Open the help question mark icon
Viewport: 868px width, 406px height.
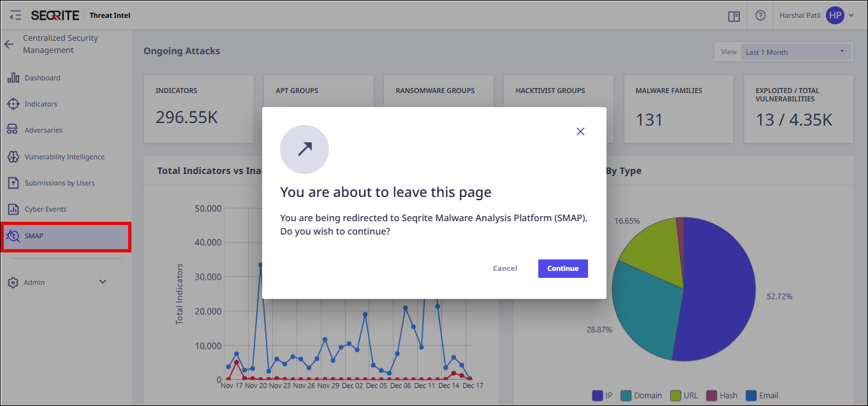click(x=760, y=15)
